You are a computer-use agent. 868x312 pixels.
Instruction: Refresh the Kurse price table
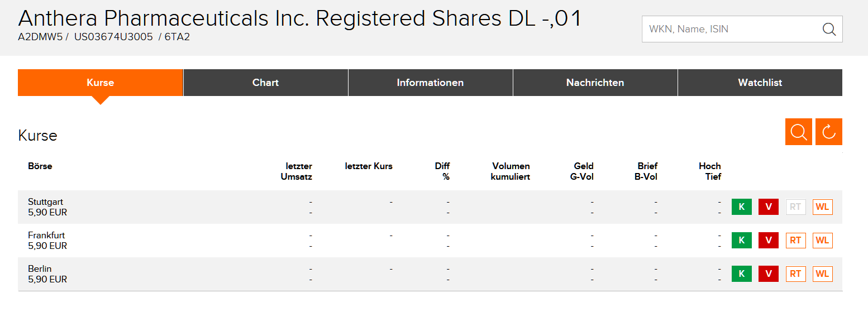coord(829,132)
